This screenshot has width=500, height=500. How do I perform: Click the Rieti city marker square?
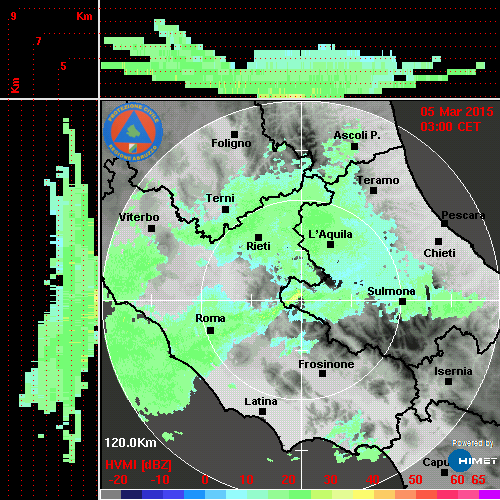click(258, 237)
